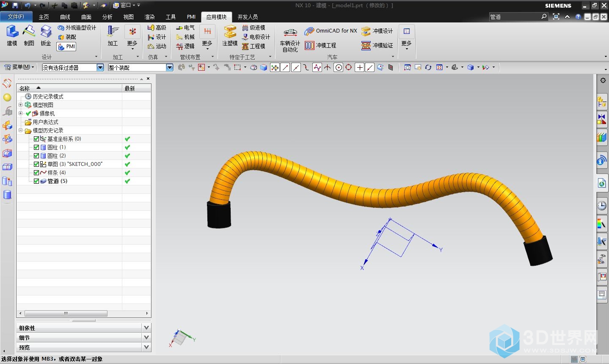Image resolution: width=609 pixels, height=364 pixels.
Task: Sort tree by 名称 column header
Action: (69, 88)
